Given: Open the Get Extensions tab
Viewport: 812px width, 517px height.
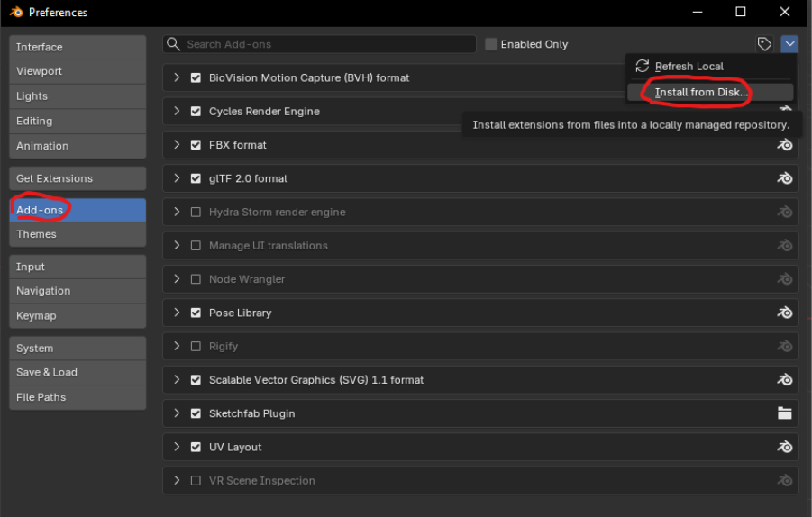Looking at the screenshot, I should [x=78, y=178].
